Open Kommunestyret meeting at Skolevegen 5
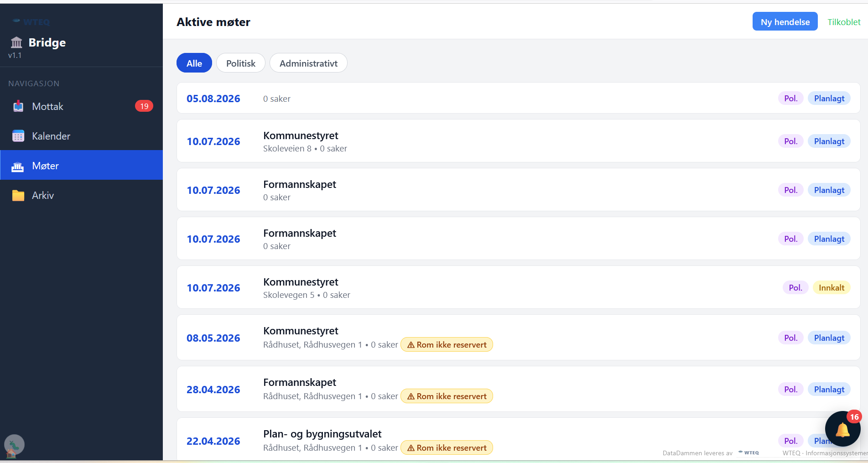The image size is (868, 463). pyautogui.click(x=518, y=287)
